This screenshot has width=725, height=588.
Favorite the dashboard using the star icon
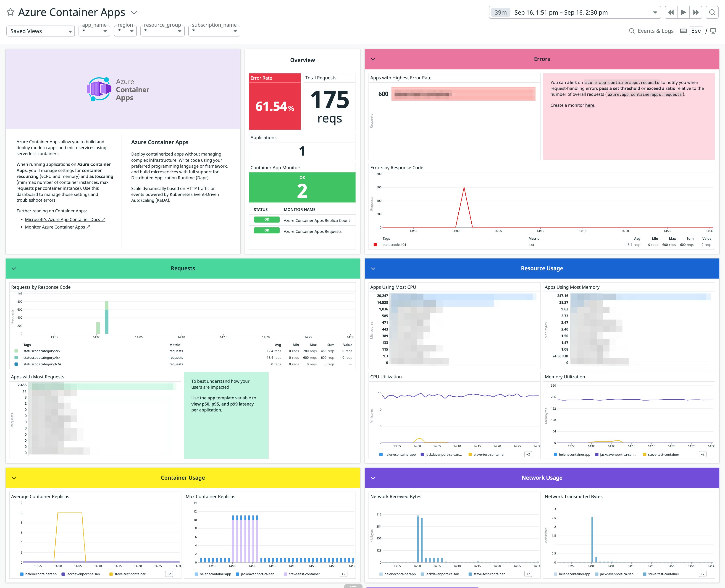tap(11, 12)
